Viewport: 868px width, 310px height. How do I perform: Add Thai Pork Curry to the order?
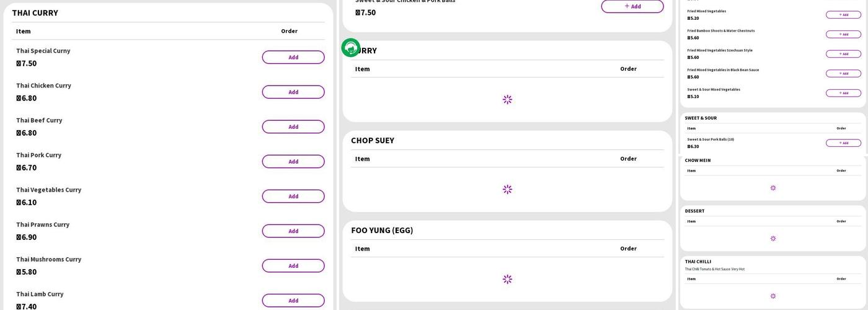pyautogui.click(x=293, y=161)
